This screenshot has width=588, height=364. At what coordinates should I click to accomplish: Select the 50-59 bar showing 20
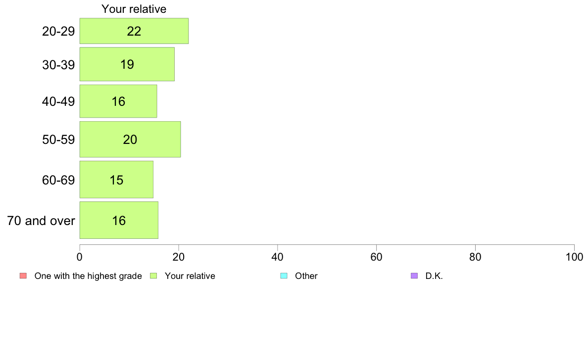point(130,139)
